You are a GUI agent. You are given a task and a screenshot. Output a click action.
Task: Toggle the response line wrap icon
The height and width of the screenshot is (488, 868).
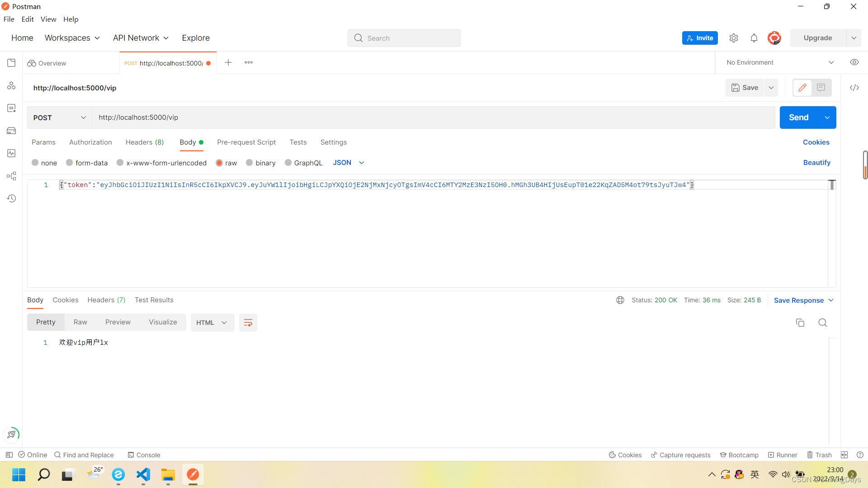[248, 323]
